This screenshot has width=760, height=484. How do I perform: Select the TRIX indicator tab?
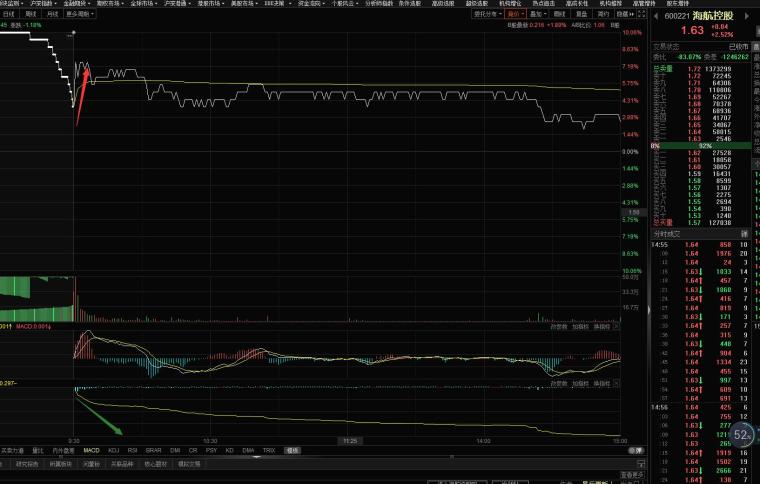(269, 451)
